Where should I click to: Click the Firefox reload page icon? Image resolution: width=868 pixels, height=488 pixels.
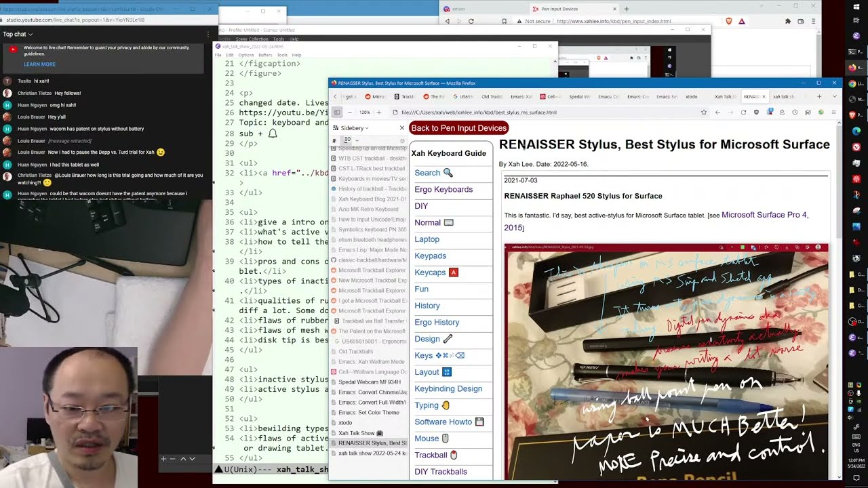click(x=743, y=113)
